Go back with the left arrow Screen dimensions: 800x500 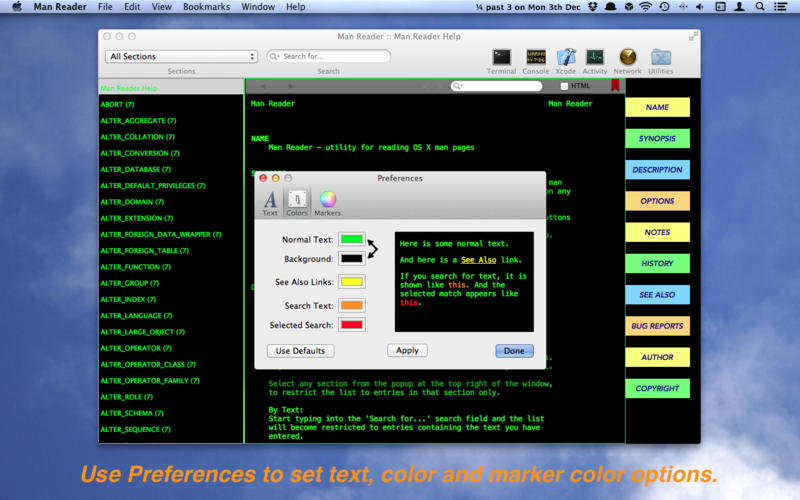click(263, 86)
